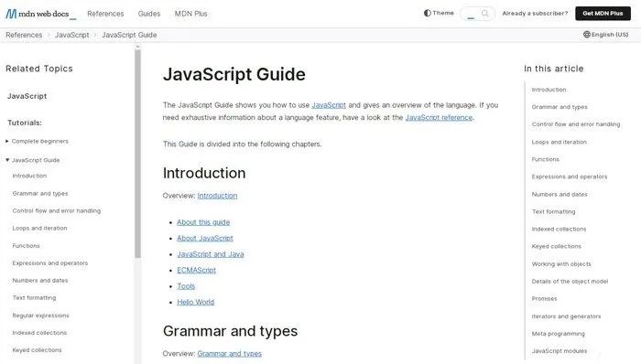This screenshot has height=364, width=641.
Task: Jump to Grammar and types in this article
Action: click(x=560, y=107)
